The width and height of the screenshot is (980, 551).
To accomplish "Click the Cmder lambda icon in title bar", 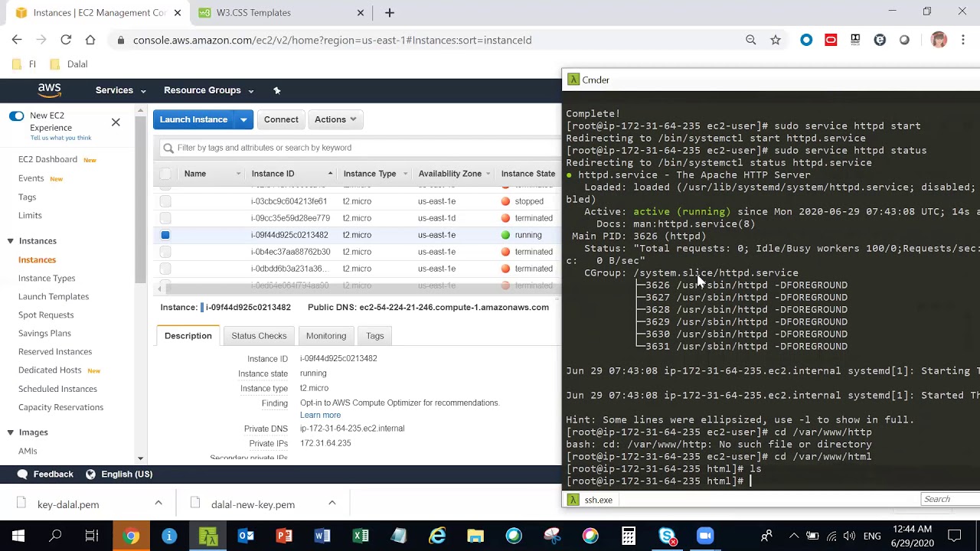I will click(573, 80).
